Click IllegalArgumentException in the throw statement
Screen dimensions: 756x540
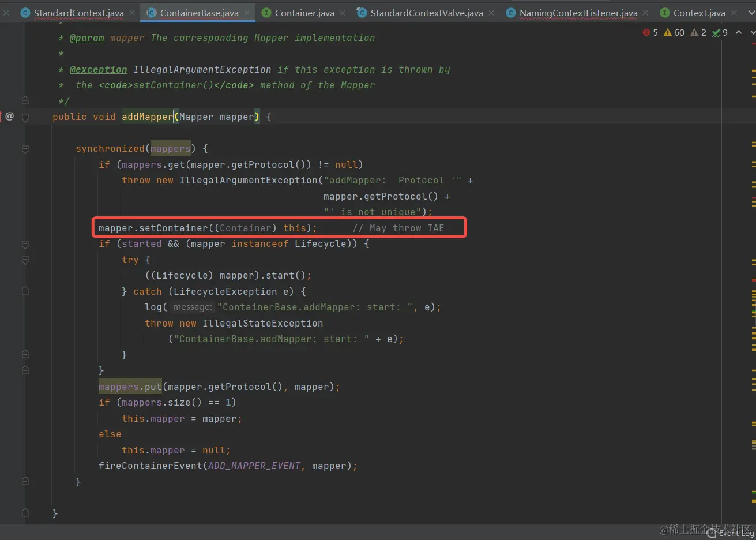(x=249, y=181)
